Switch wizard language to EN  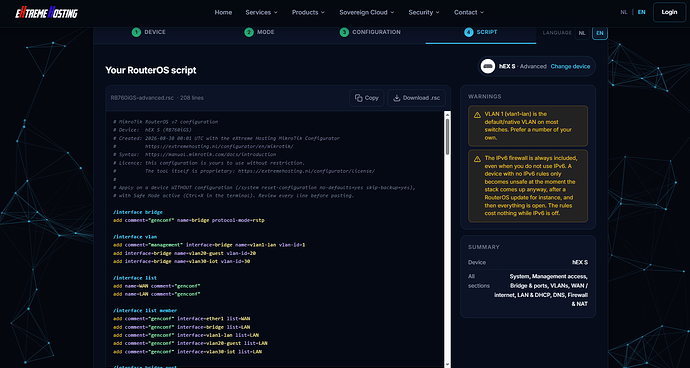[x=600, y=33]
